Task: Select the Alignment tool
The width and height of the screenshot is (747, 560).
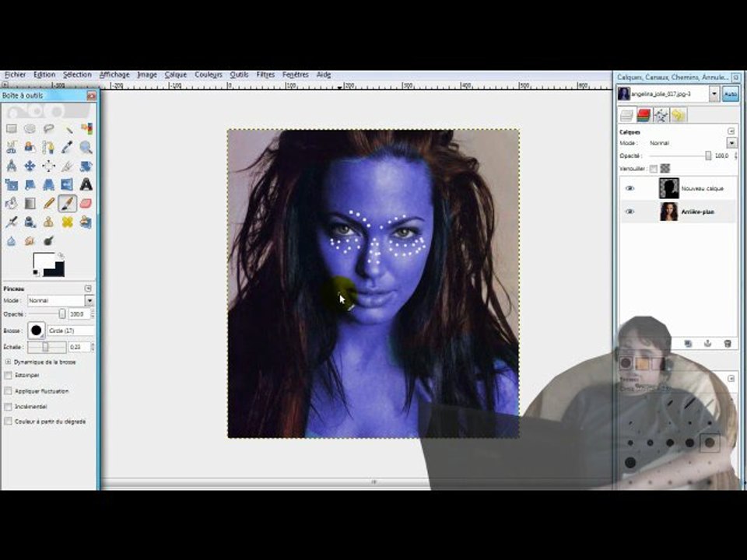Action: tap(48, 166)
